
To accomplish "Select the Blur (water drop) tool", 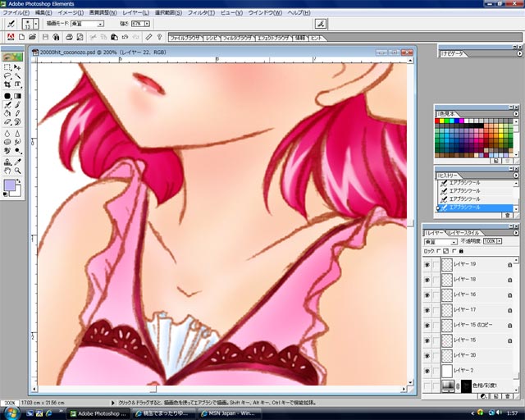I will coord(7,134).
